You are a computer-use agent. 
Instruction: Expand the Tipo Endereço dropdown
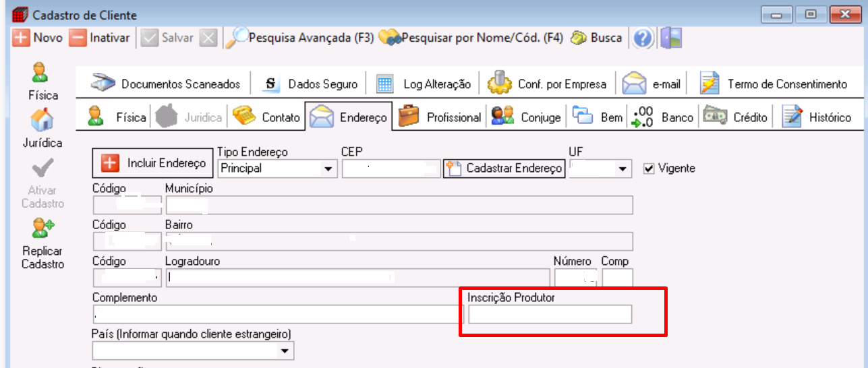tap(328, 168)
